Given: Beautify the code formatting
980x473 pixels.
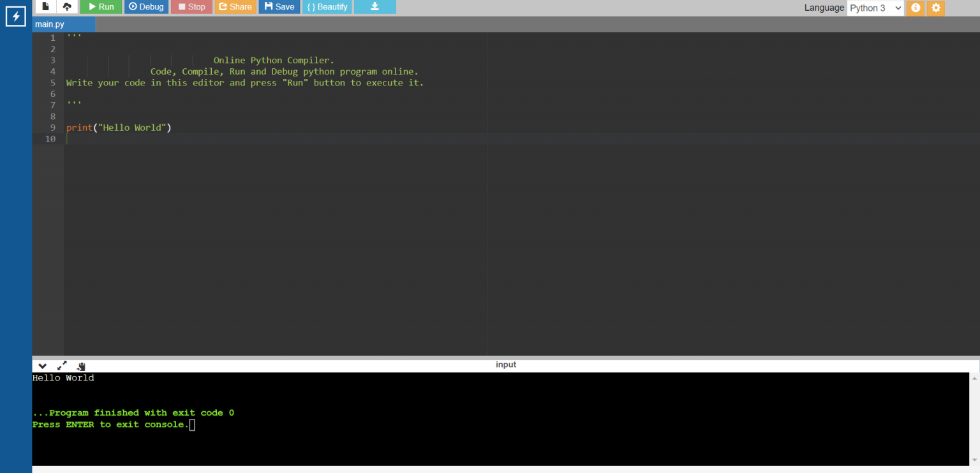Looking at the screenshot, I should (327, 6).
